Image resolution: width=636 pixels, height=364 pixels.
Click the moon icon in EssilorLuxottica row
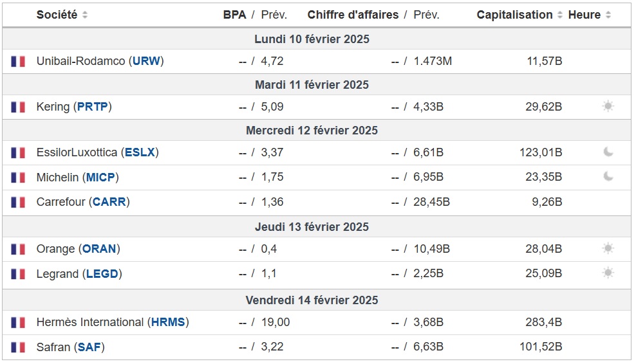click(608, 152)
